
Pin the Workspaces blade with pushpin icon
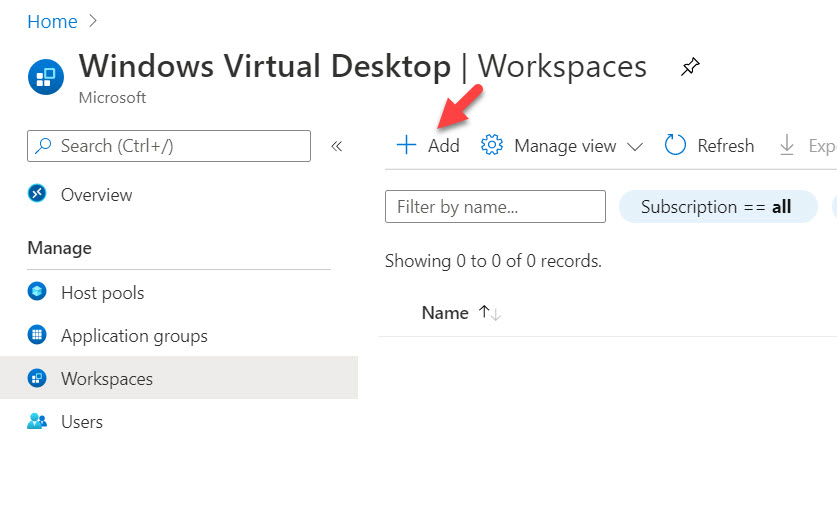(690, 67)
